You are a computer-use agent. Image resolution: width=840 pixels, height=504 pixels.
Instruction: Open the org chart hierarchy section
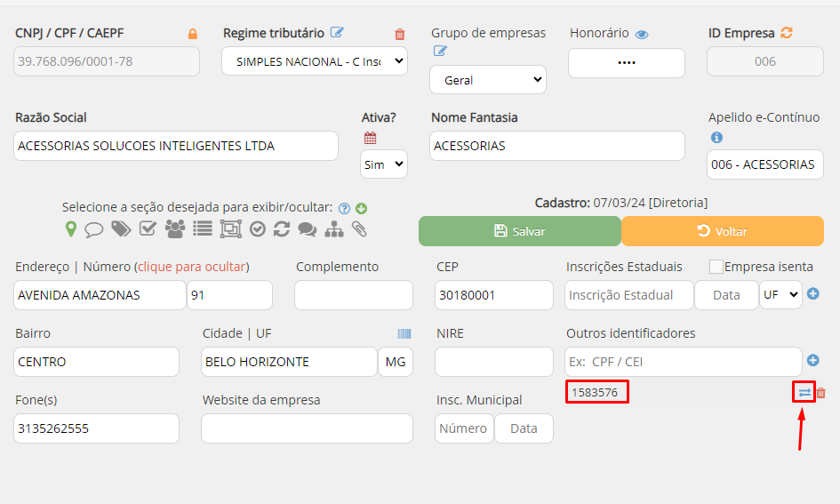tap(334, 229)
